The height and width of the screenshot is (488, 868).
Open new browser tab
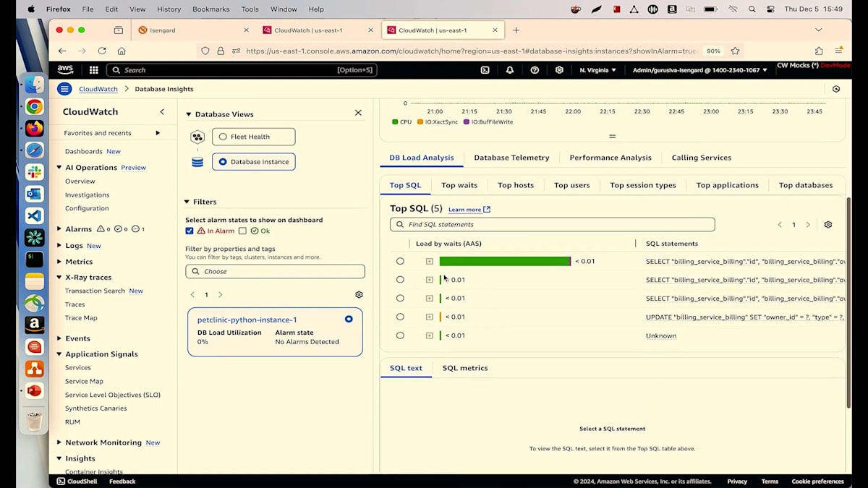516,30
